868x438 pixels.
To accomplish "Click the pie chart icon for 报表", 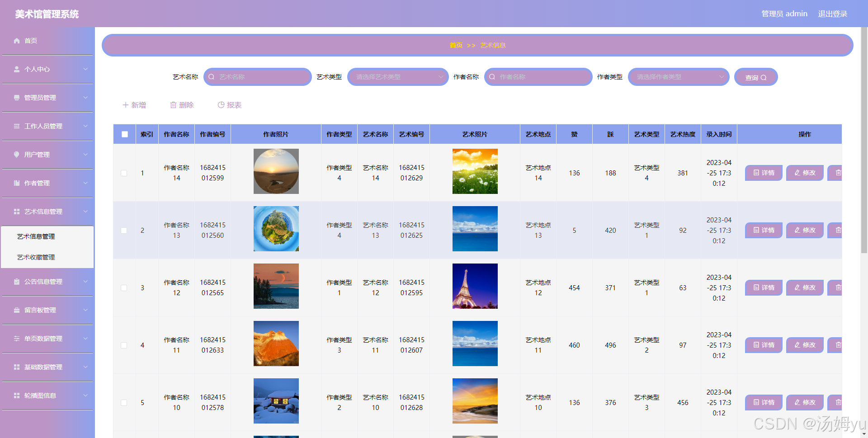I will pyautogui.click(x=221, y=105).
